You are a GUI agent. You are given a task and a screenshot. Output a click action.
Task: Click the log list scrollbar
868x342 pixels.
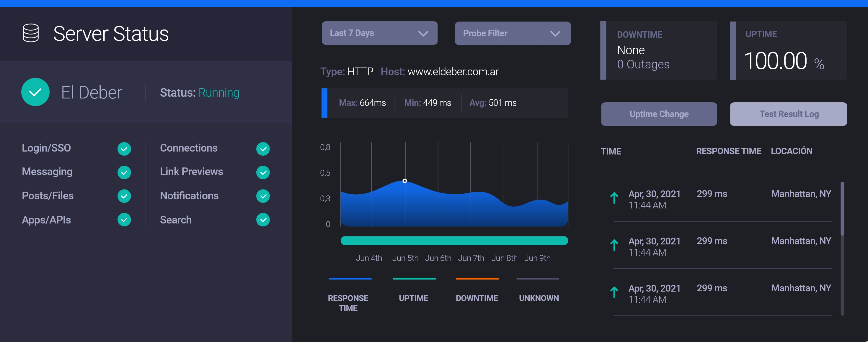[842, 209]
